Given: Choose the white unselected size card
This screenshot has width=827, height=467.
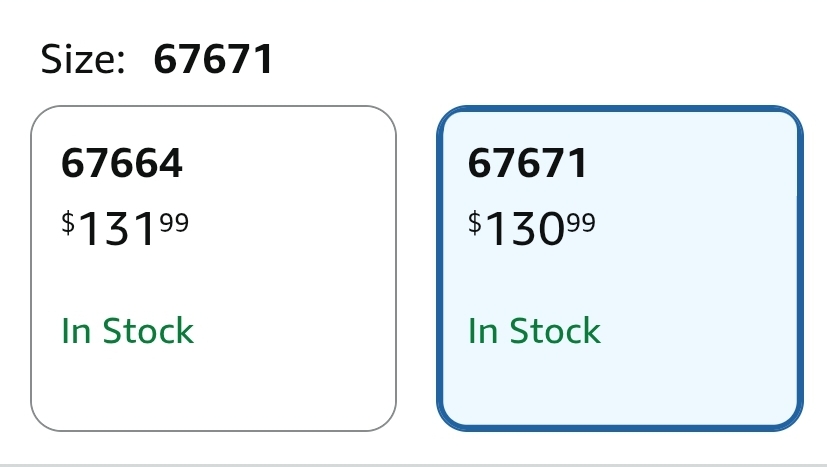Looking at the screenshot, I should (x=213, y=268).
